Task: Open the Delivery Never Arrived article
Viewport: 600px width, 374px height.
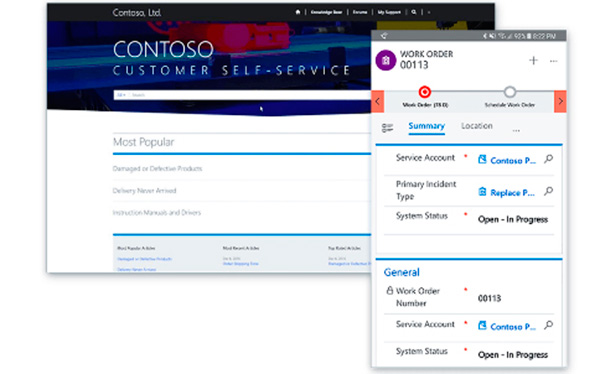Action: (x=144, y=191)
